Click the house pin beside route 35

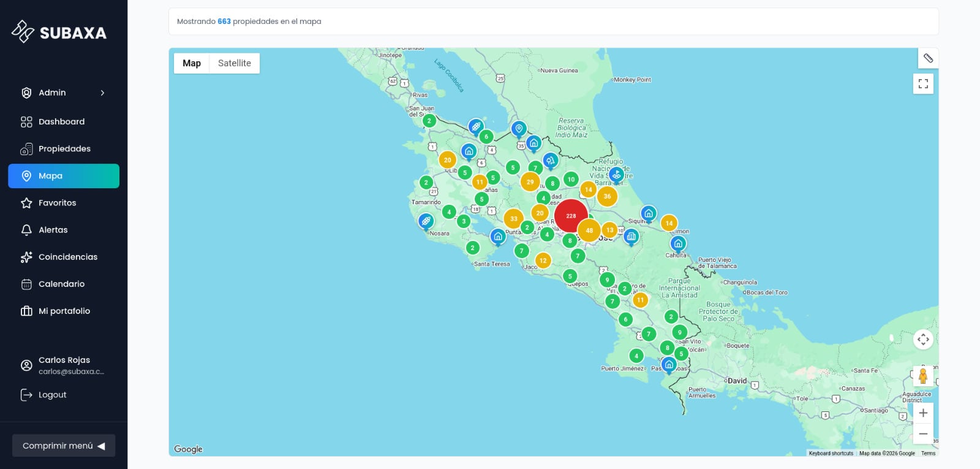click(534, 143)
